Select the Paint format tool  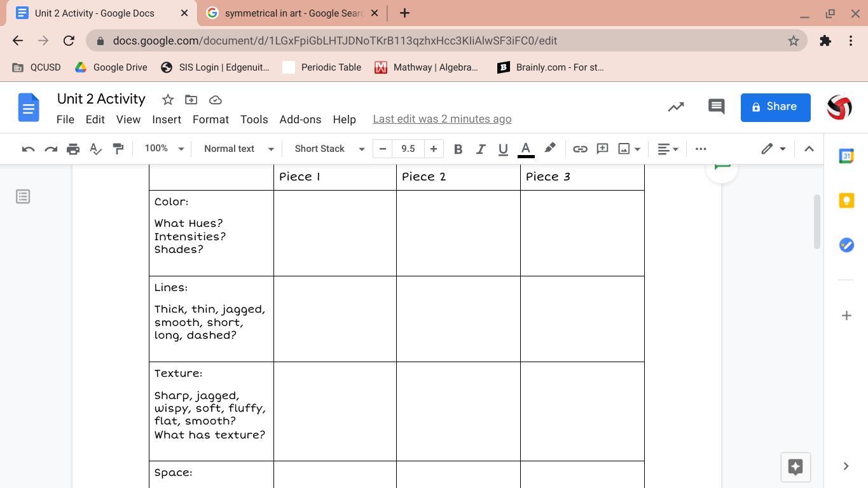coord(118,149)
